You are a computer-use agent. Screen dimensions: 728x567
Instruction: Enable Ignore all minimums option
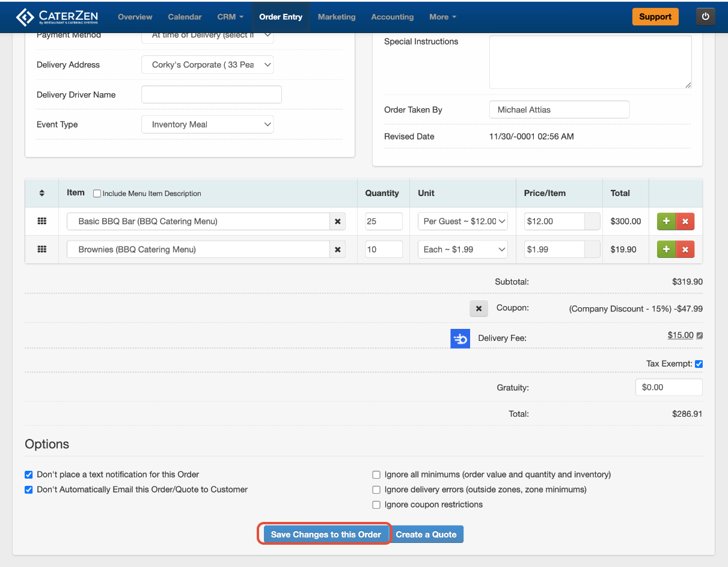click(376, 474)
